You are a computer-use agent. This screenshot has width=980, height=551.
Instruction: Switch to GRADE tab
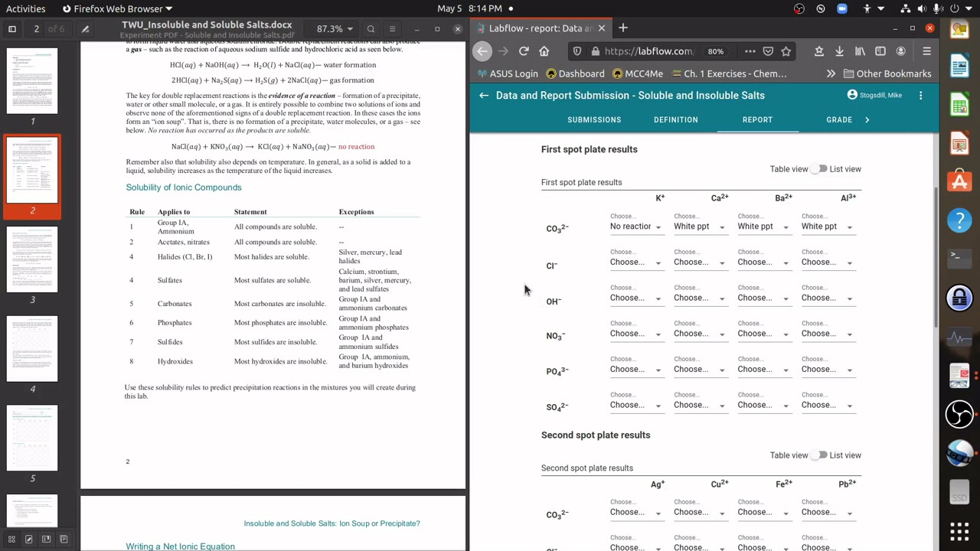(x=839, y=120)
